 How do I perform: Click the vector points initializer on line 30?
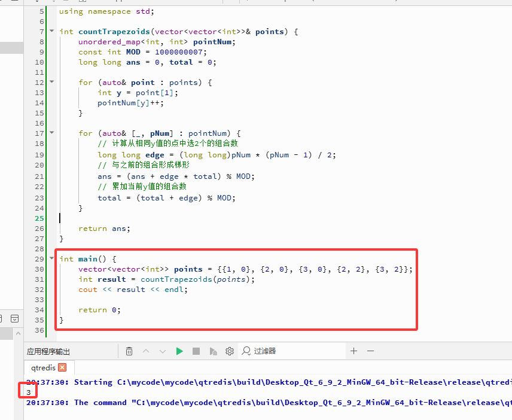coord(315,269)
